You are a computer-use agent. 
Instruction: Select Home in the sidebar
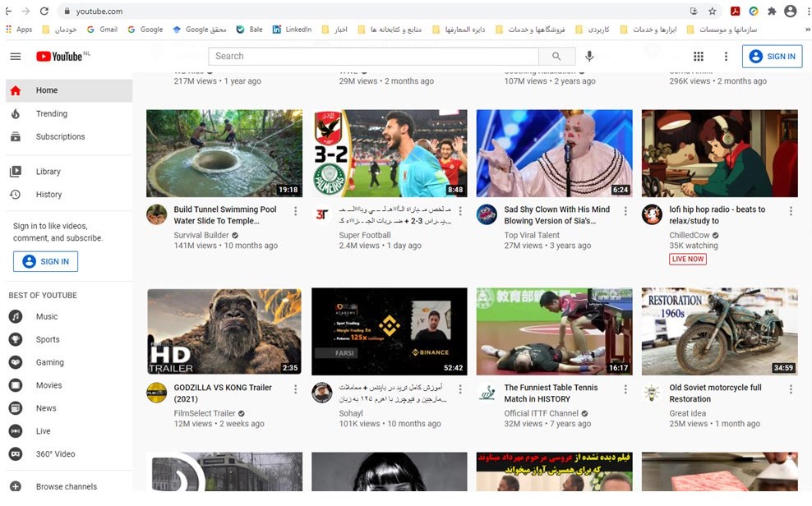(x=69, y=90)
